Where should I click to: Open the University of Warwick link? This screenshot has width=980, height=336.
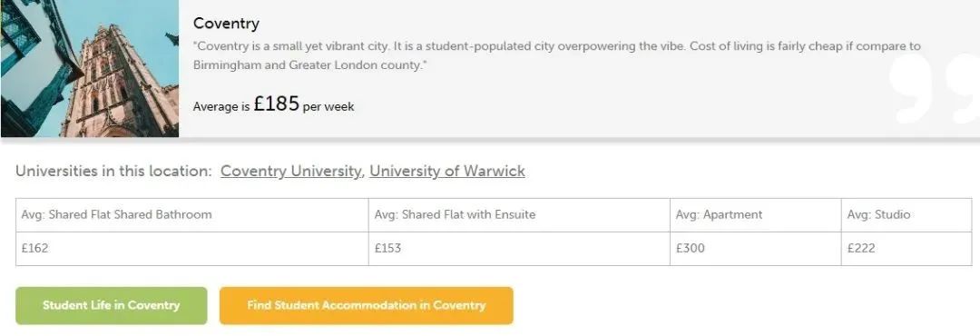446,171
